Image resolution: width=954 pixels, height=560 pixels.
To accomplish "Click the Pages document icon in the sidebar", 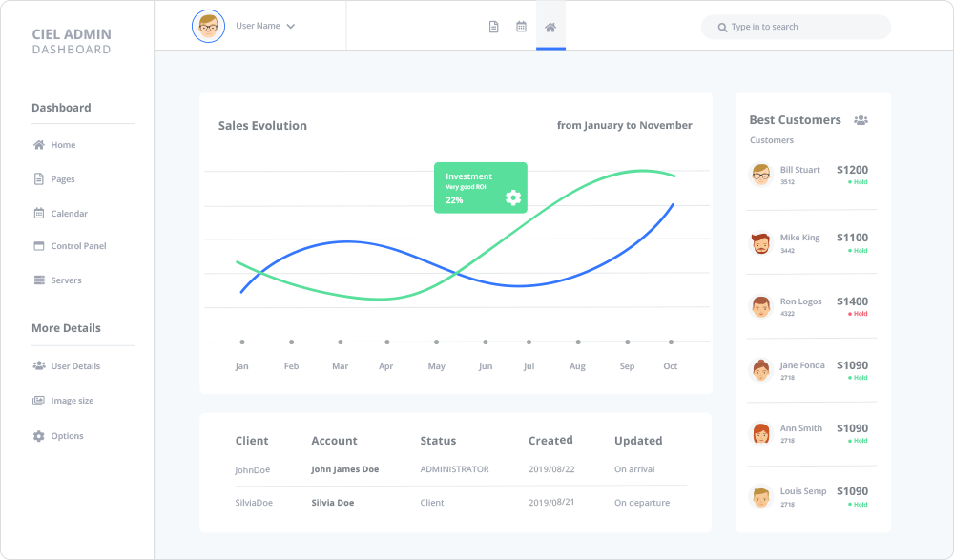I will (x=39, y=179).
